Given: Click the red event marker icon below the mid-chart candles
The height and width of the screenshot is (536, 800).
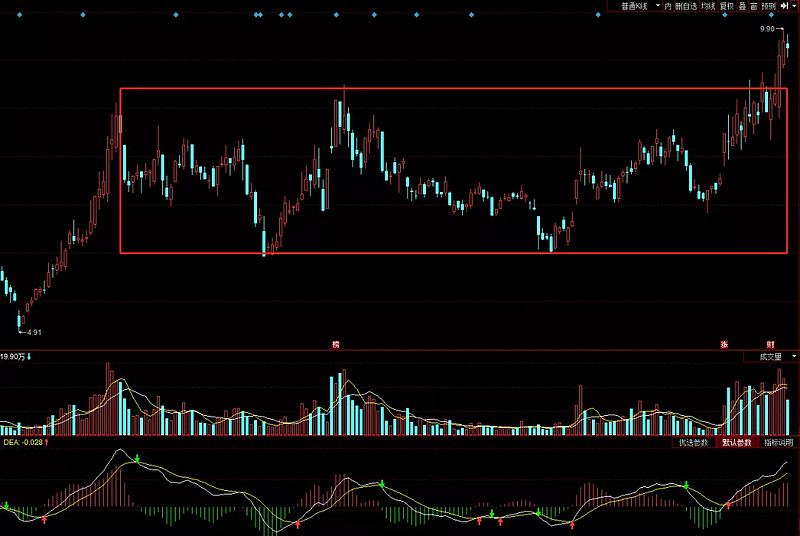Looking at the screenshot, I should point(336,344).
